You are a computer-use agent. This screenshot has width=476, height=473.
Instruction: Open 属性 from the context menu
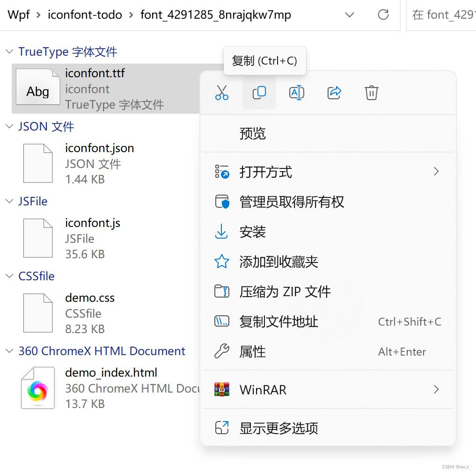(x=252, y=352)
